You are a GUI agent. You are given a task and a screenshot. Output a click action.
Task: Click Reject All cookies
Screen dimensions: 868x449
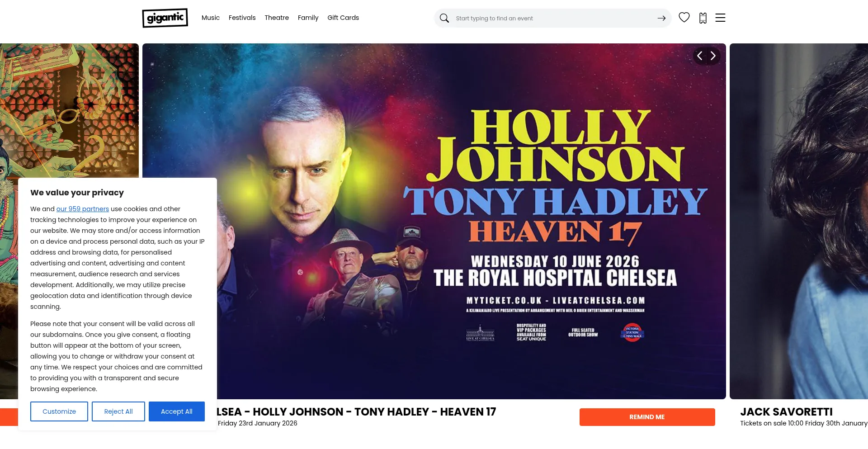tap(118, 411)
